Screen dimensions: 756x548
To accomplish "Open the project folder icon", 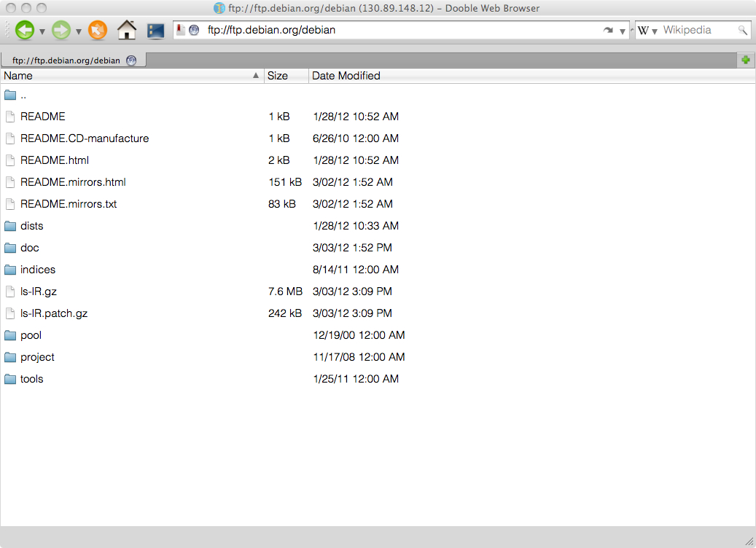I will [x=10, y=357].
